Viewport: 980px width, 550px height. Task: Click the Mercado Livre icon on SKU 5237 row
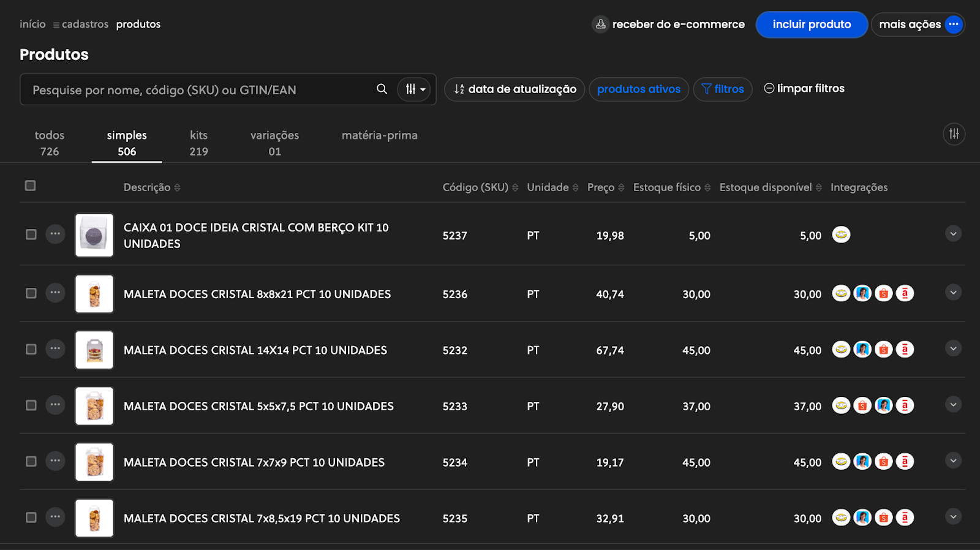click(x=841, y=235)
